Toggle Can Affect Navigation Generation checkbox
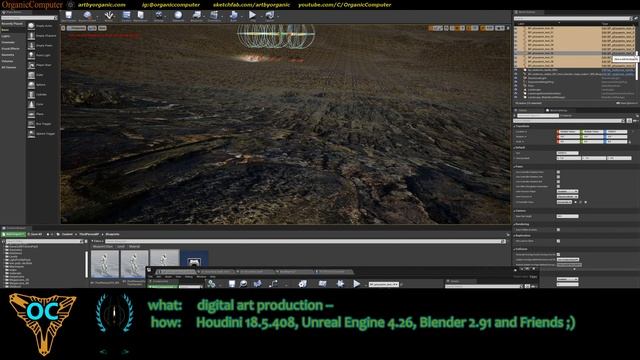This screenshot has width=640, height=360. pos(558,187)
